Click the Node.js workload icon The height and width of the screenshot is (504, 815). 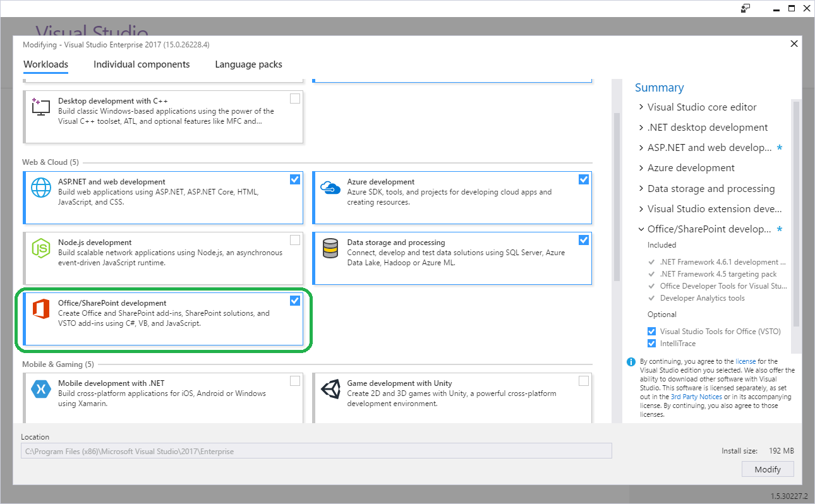(40, 249)
